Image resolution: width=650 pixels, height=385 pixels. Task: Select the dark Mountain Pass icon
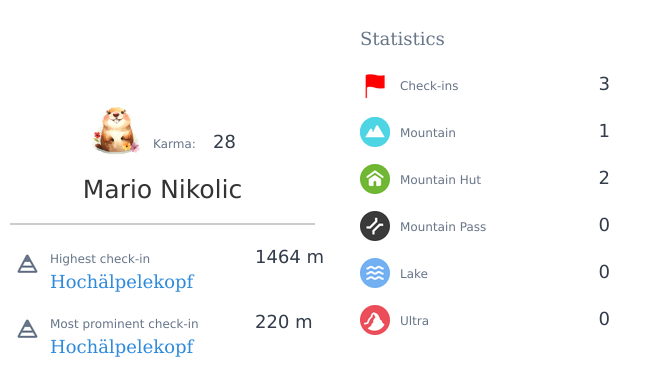375,226
